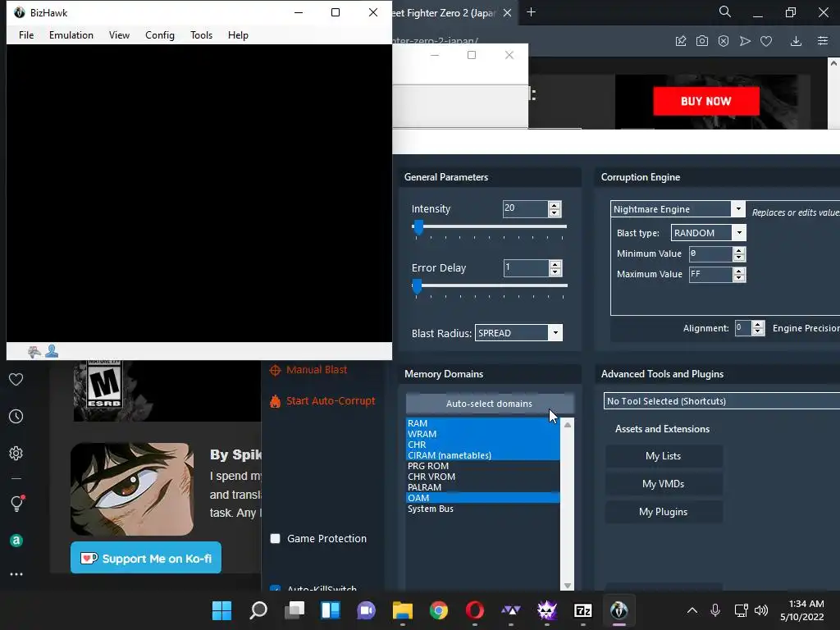This screenshot has width=840, height=630.
Task: Click the Opera edit page pencil icon
Action: point(681,41)
